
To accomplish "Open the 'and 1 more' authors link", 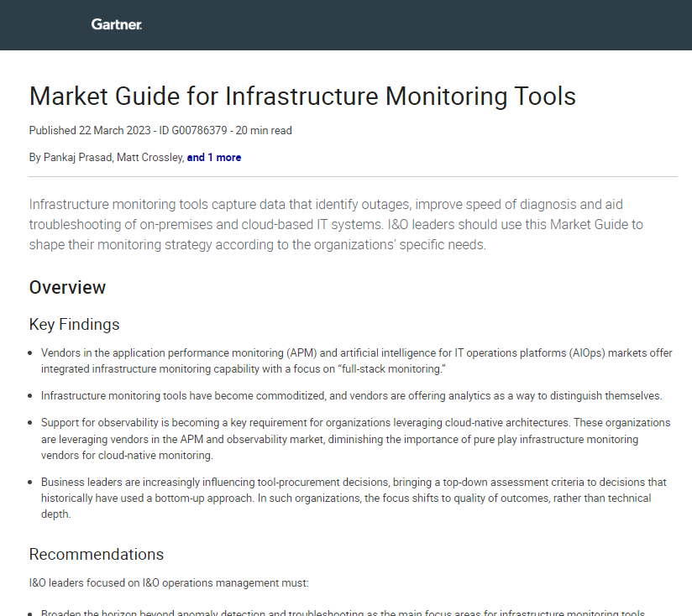I will coord(214,157).
